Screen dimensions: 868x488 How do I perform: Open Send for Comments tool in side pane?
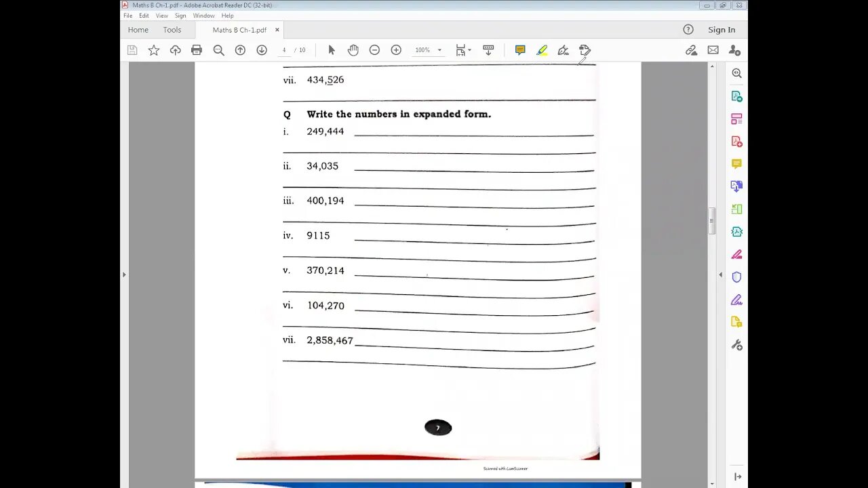click(x=737, y=323)
